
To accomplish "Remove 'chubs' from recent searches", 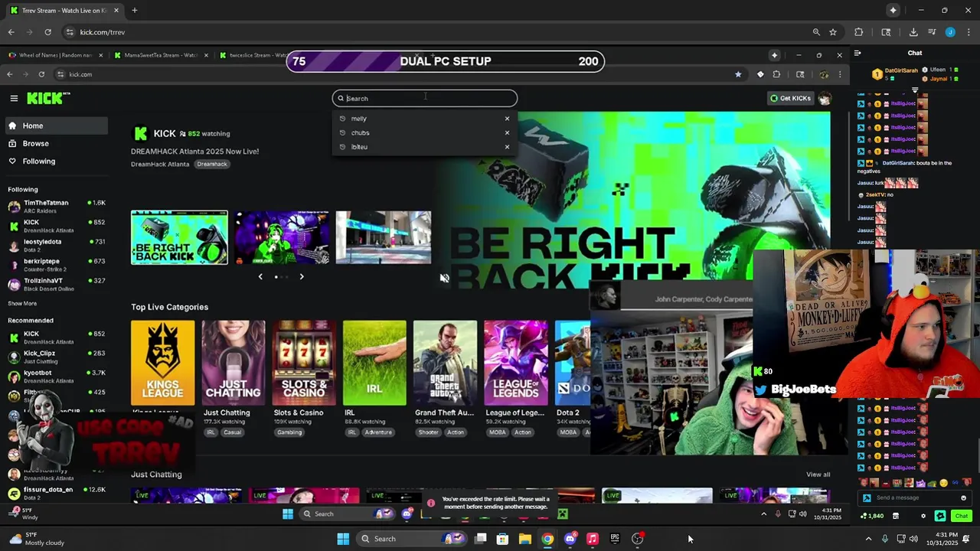I will [x=507, y=132].
